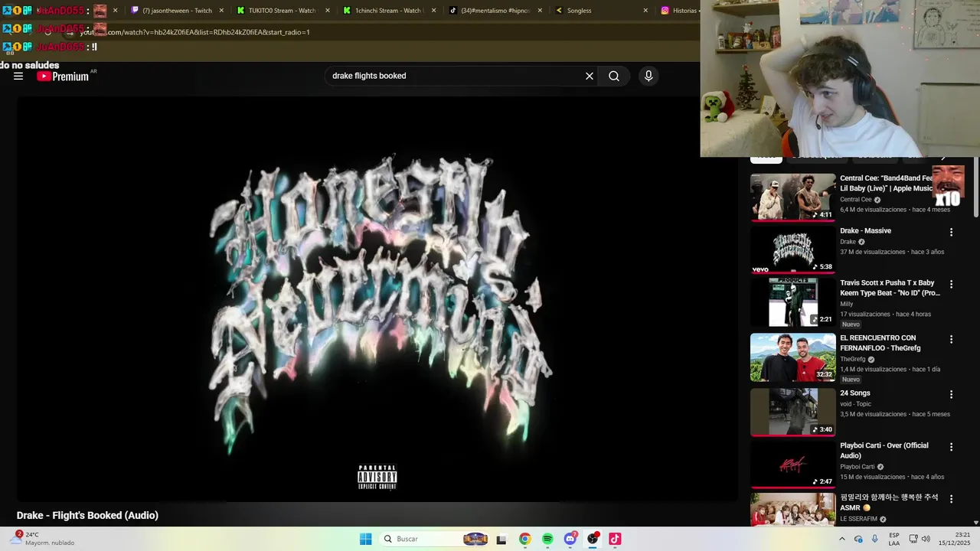The width and height of the screenshot is (980, 551).
Task: Open the 24 Songs thumbnail
Action: [793, 412]
